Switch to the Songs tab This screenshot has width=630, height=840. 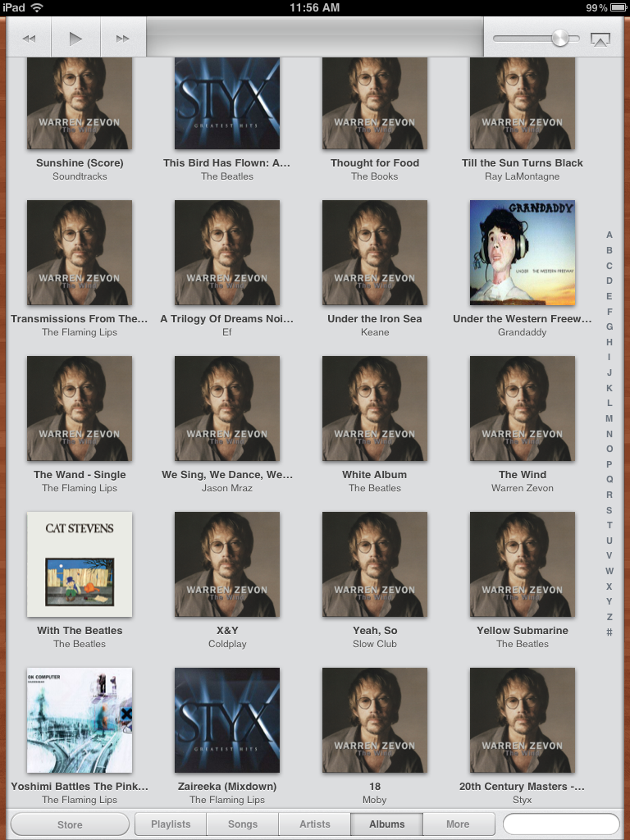click(x=243, y=824)
